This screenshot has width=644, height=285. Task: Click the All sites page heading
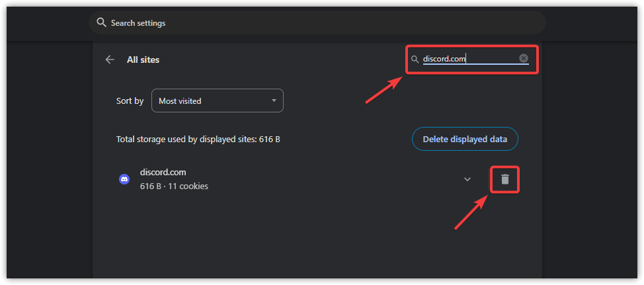pos(143,60)
